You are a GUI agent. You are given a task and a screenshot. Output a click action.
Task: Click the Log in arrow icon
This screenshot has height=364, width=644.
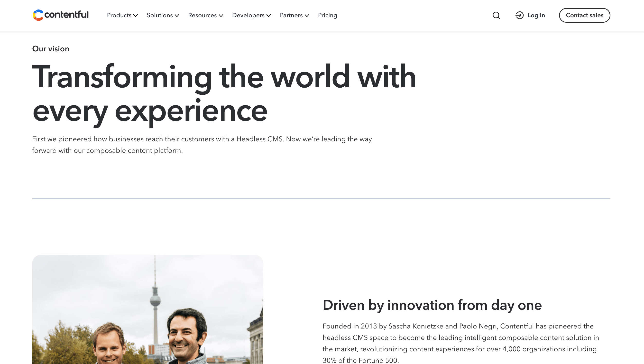click(x=519, y=15)
